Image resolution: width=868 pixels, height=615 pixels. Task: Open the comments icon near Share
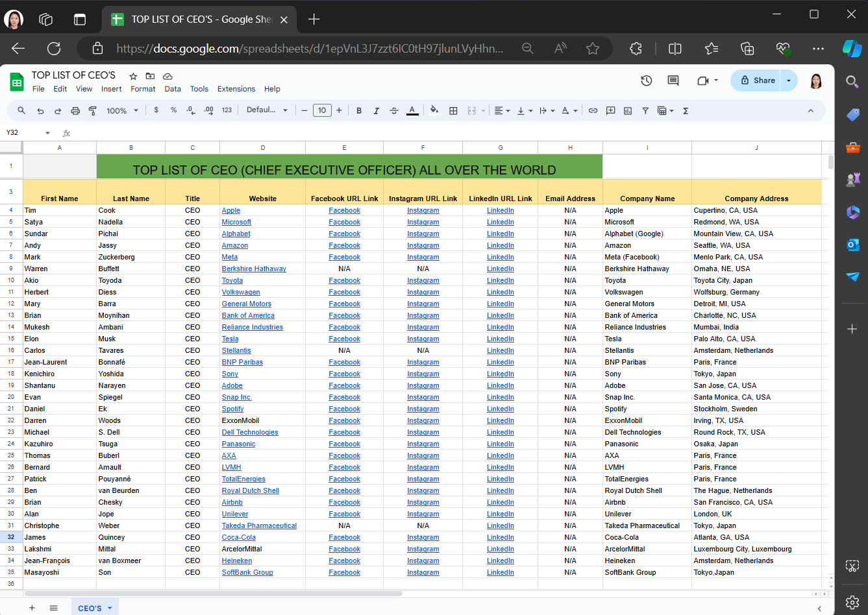(673, 80)
